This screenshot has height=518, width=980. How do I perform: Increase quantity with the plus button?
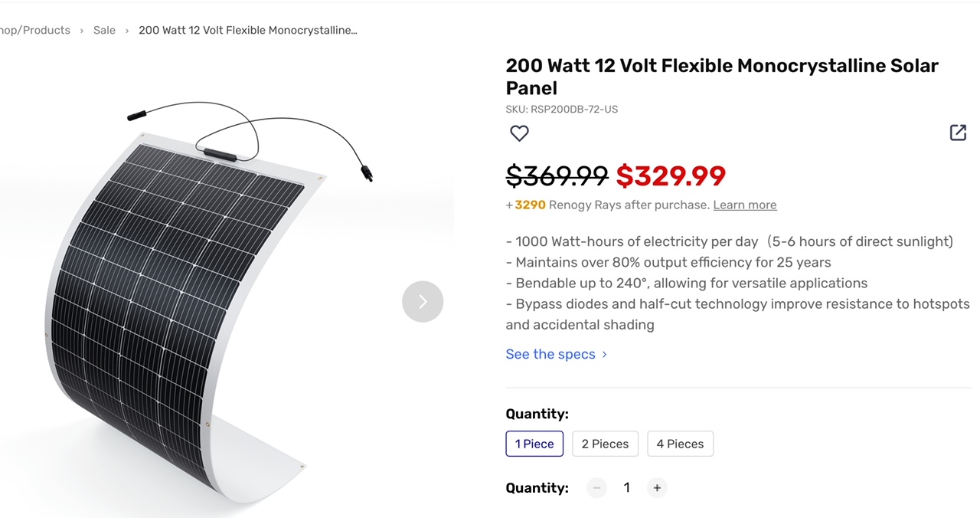pyautogui.click(x=656, y=488)
